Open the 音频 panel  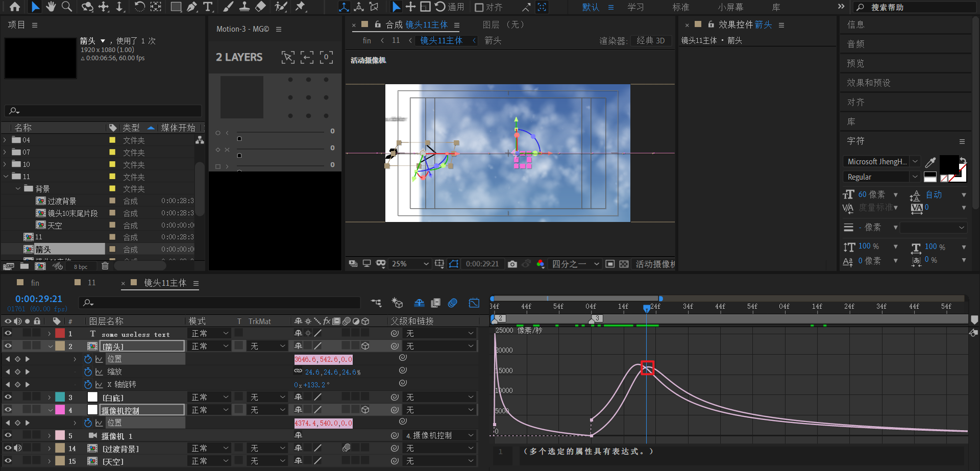click(855, 44)
